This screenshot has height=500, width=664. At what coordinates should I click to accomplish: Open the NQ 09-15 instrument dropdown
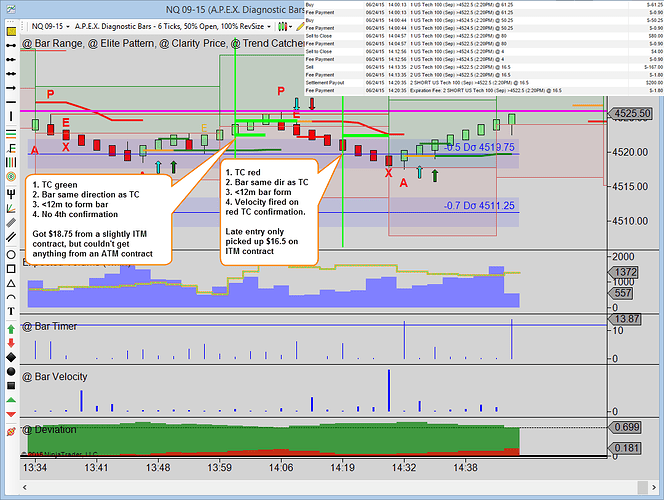pos(50,26)
